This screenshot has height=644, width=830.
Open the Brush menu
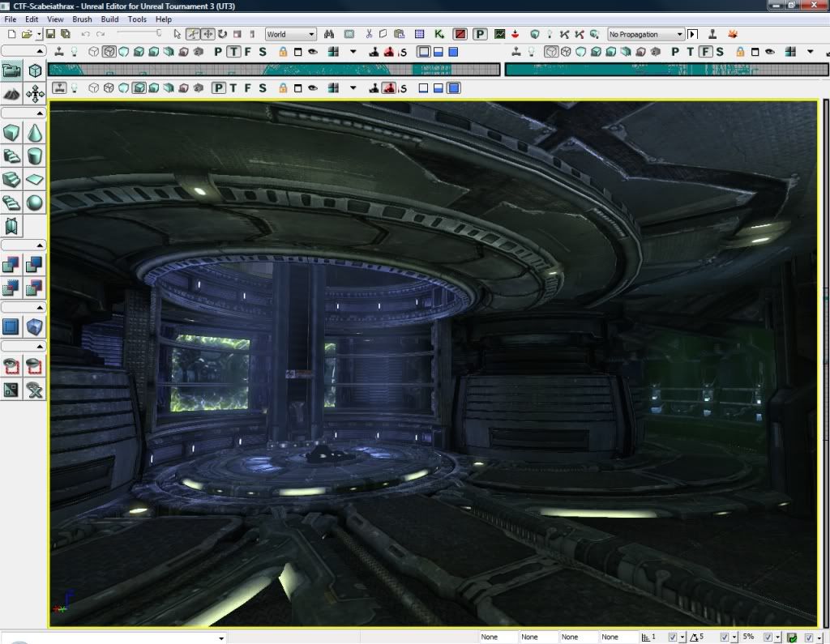tap(82, 19)
